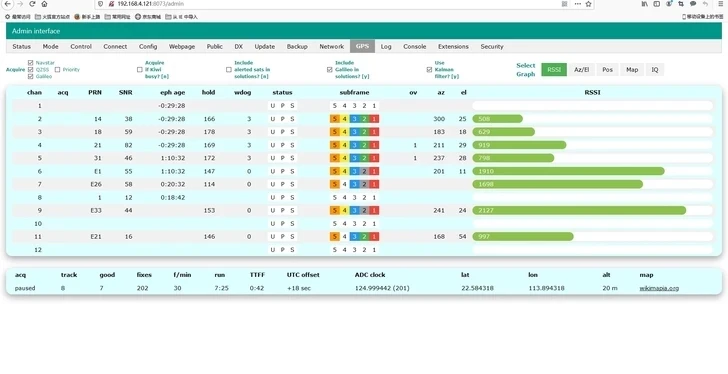Open the 从 IE 中导入 bookmark folder
728x374 pixels.
click(x=182, y=17)
